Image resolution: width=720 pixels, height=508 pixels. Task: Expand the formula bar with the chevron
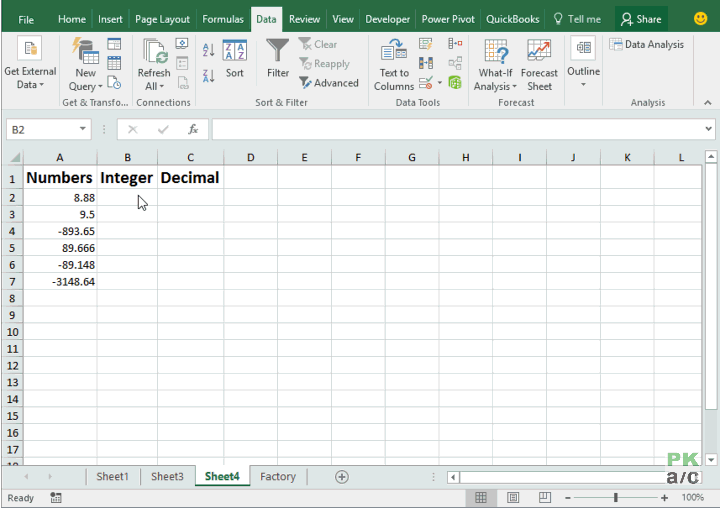click(x=709, y=129)
